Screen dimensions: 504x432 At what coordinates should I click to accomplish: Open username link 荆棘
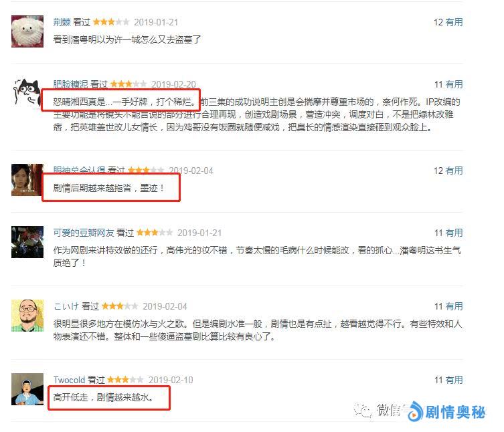click(x=62, y=22)
